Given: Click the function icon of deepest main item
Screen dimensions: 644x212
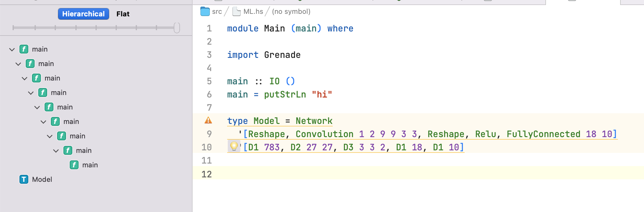Looking at the screenshot, I should pos(74,165).
